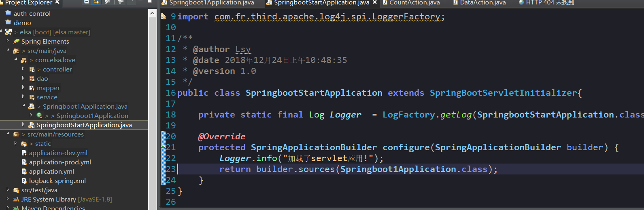644x210 pixels.
Task: Switch to the CountAction.java tab
Action: click(x=414, y=3)
